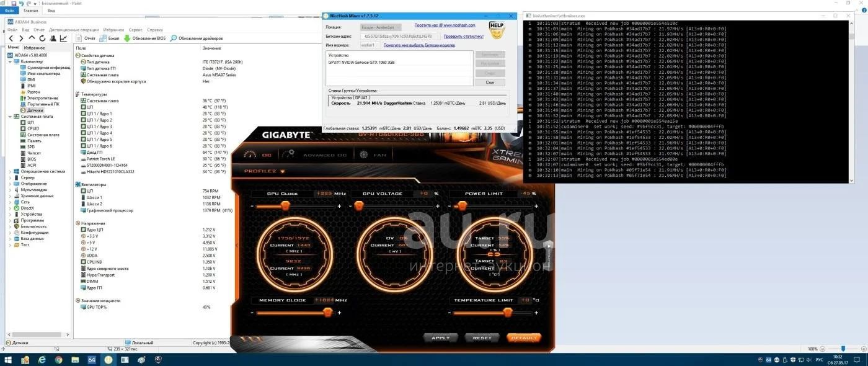Click the AIDA64 up-level arrow
Image resolution: width=868 pixels, height=366 pixels.
point(31,38)
